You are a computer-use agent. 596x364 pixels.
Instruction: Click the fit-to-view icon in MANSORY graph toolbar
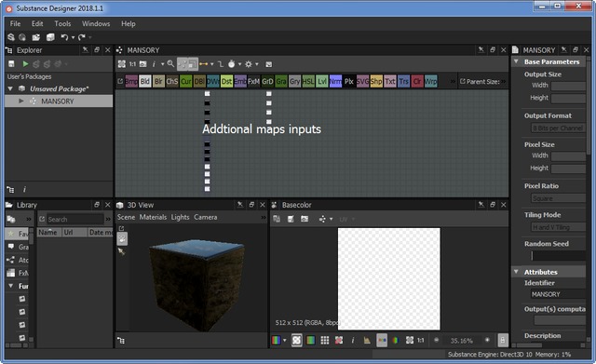[122, 64]
